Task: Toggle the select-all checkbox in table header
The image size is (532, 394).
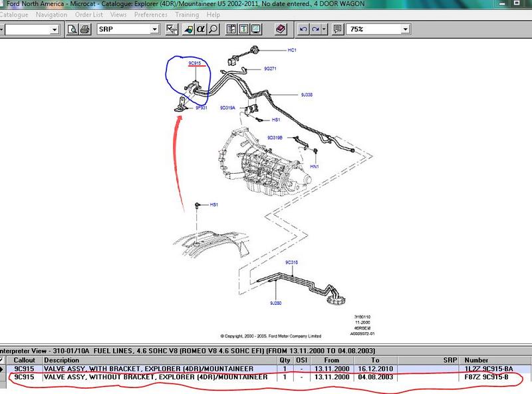Action: [x=2, y=360]
